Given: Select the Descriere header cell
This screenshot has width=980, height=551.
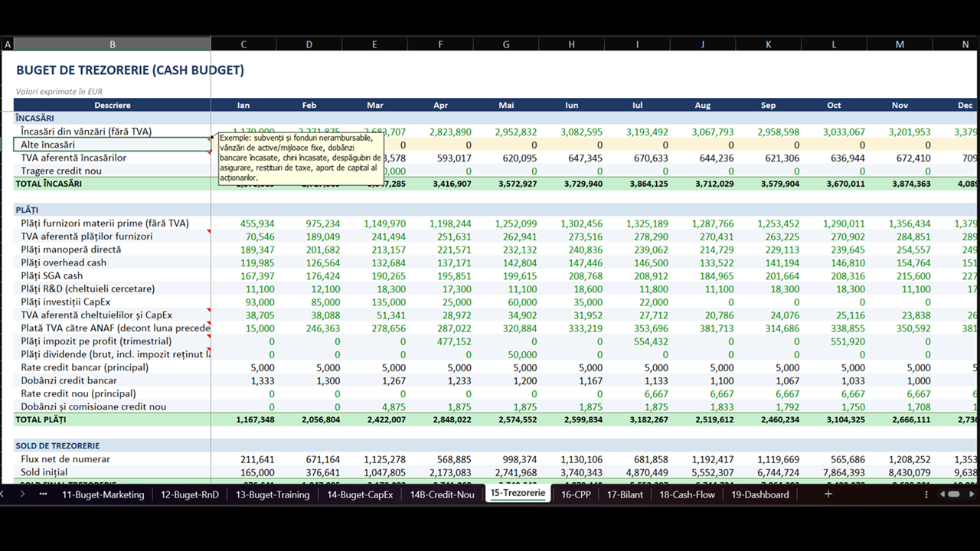Looking at the screenshot, I should tap(113, 105).
